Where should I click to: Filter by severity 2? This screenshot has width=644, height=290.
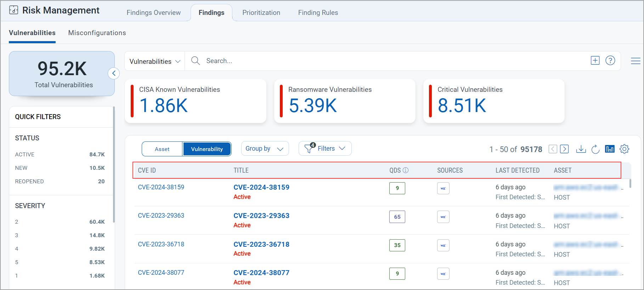(60, 222)
